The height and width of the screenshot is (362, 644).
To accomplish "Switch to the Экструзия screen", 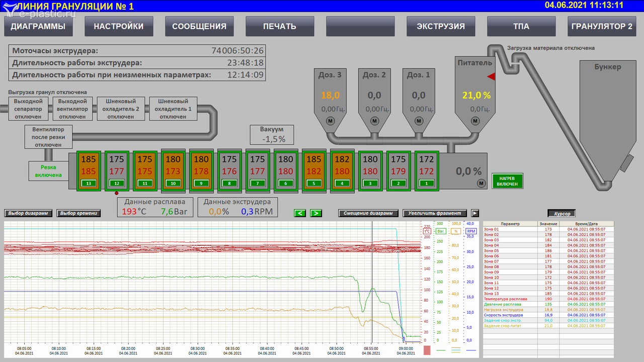I will 441,26.
